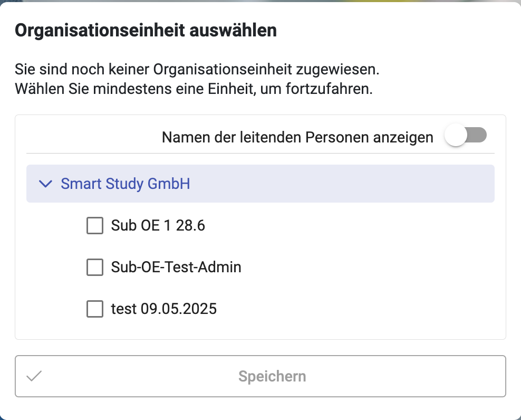Enable showing names of leading persons switch
Screen dimensions: 521x420
466,136
